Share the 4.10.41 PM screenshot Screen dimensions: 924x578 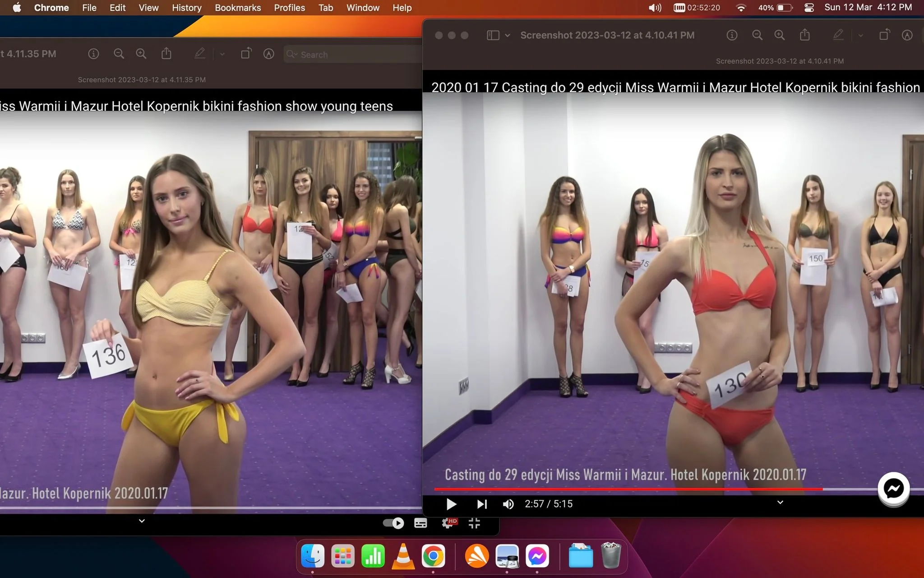(805, 35)
